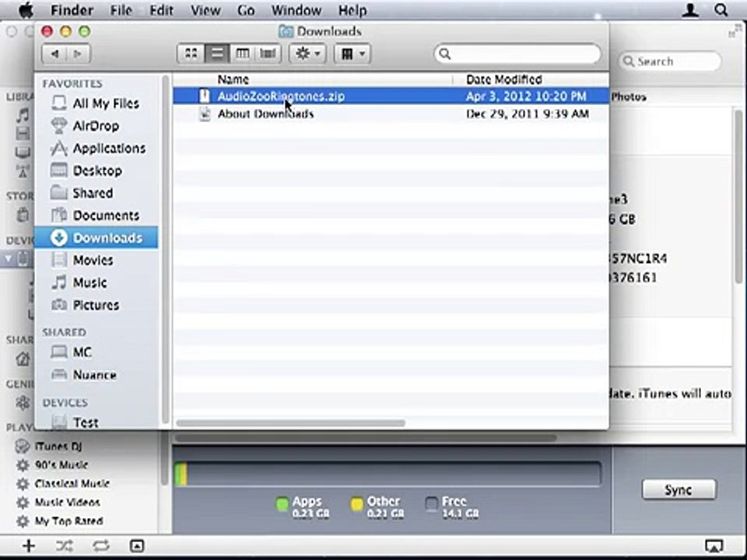Open the Help menu
Viewport: 747px width, 560px height.
[352, 10]
